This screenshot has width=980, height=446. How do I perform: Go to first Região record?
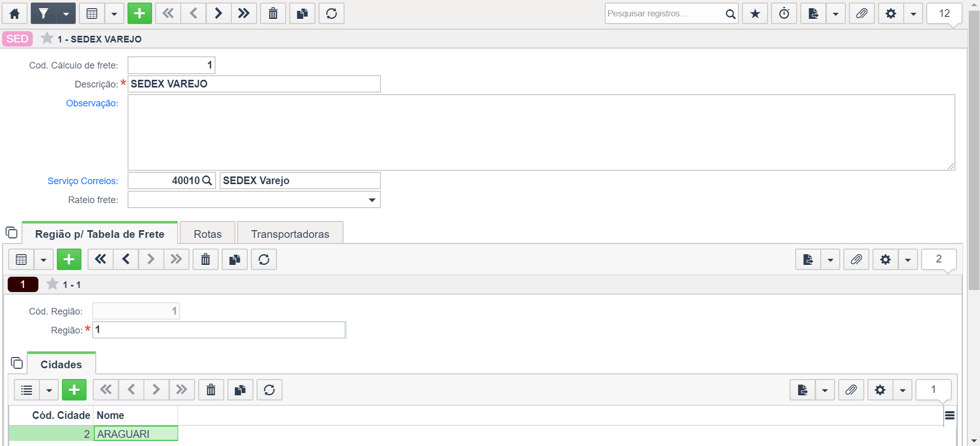100,259
